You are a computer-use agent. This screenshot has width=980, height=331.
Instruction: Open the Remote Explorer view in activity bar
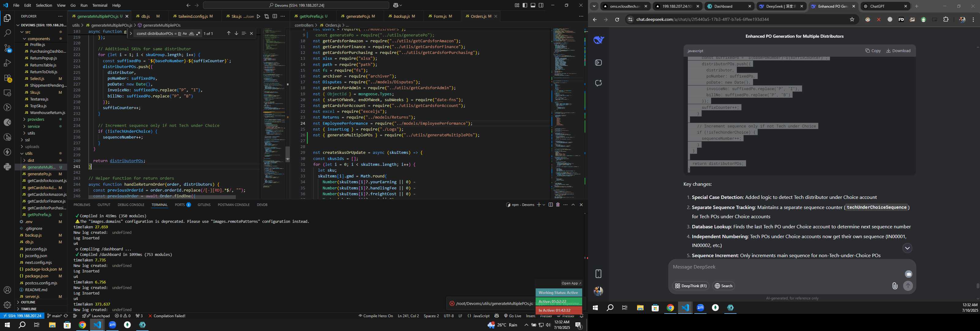7,93
